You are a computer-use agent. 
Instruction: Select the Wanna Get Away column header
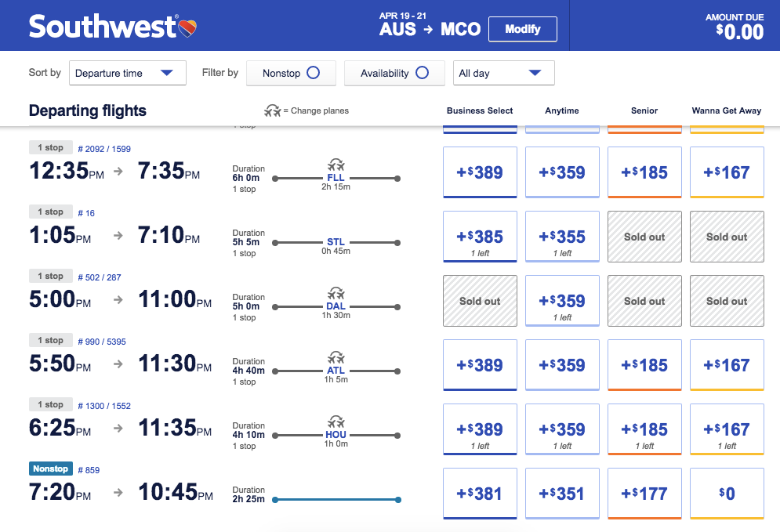[x=727, y=110]
